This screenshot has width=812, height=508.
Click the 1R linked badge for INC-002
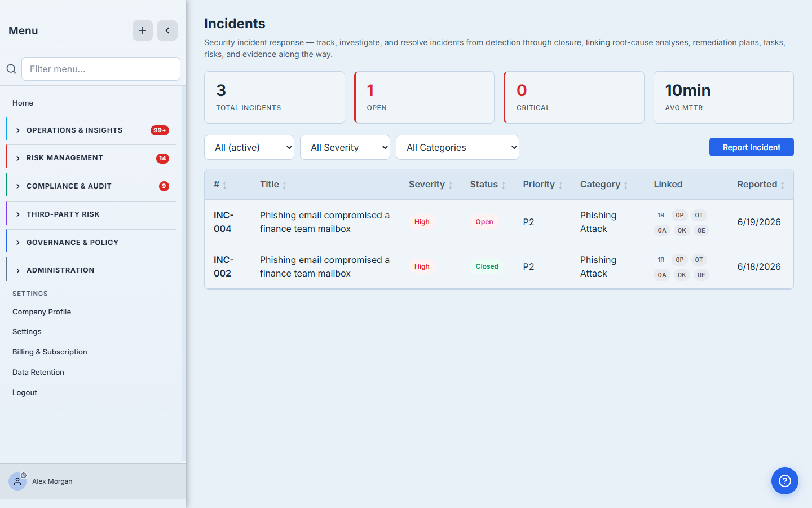(x=661, y=260)
